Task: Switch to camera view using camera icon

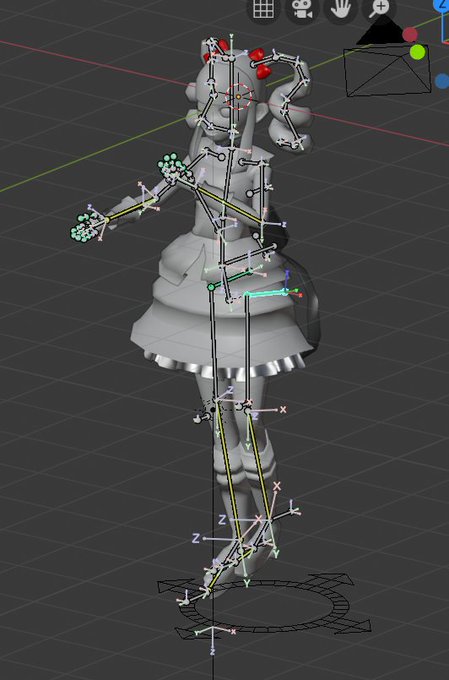Action: coord(302,9)
